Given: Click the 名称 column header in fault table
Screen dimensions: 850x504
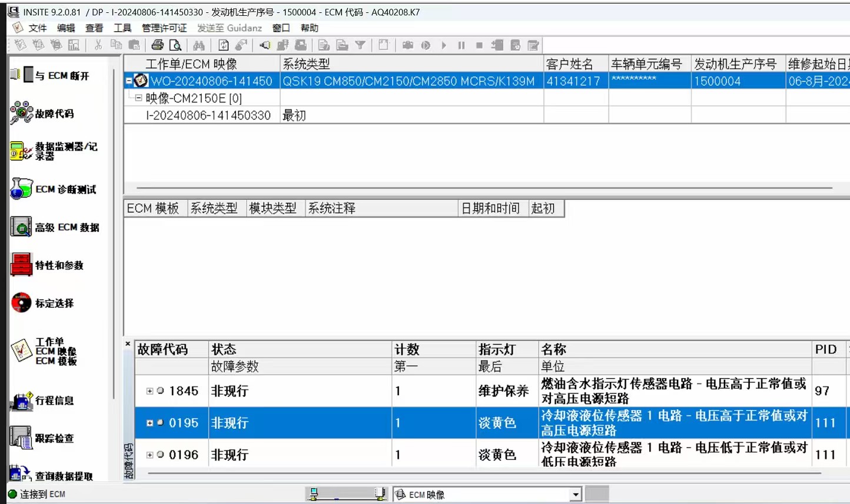Looking at the screenshot, I should 553,349.
